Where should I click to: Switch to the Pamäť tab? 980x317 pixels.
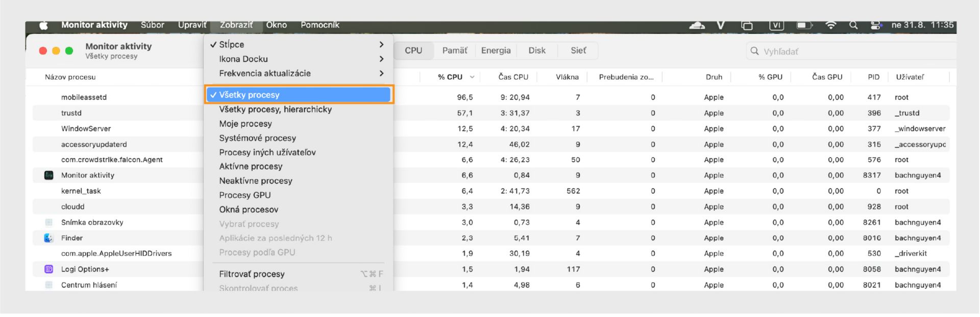[x=454, y=50]
